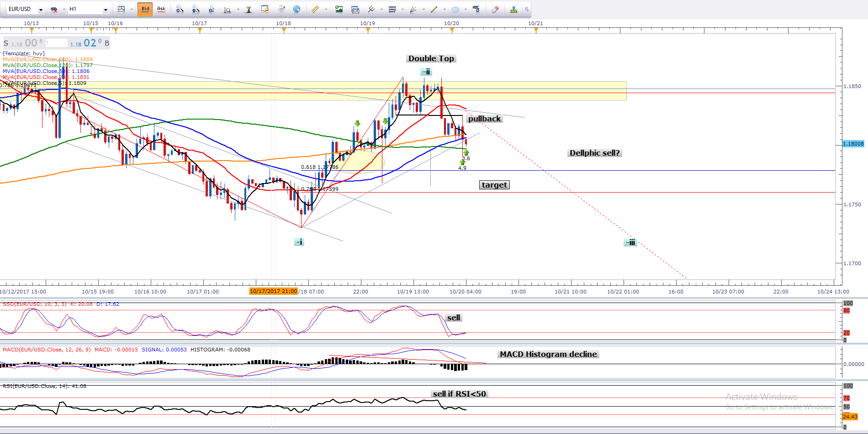Expand the chart type dropdown arrow
Viewport: 868px width, 434px height.
[132, 10]
